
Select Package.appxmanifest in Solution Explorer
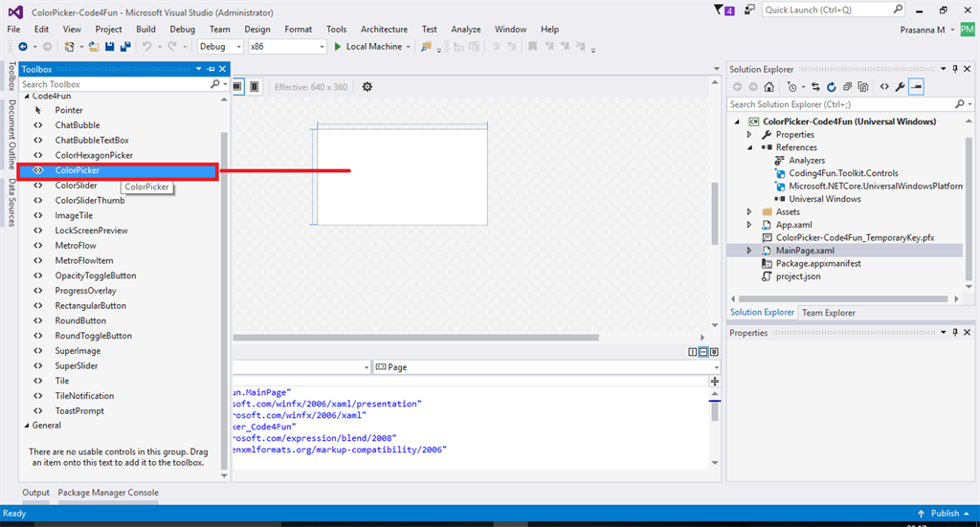818,264
